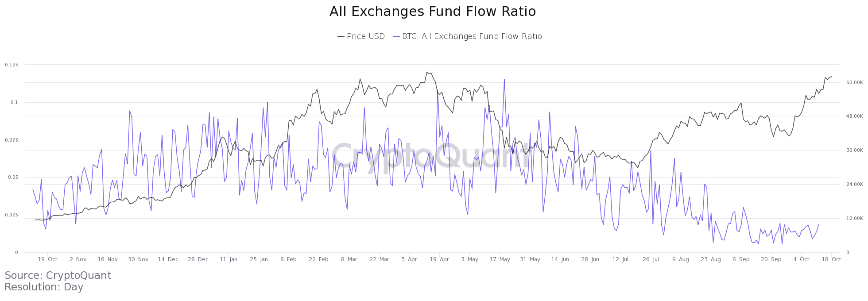The width and height of the screenshot is (868, 301).
Task: Click the Source: CryptoQuant text
Action: pos(58,275)
